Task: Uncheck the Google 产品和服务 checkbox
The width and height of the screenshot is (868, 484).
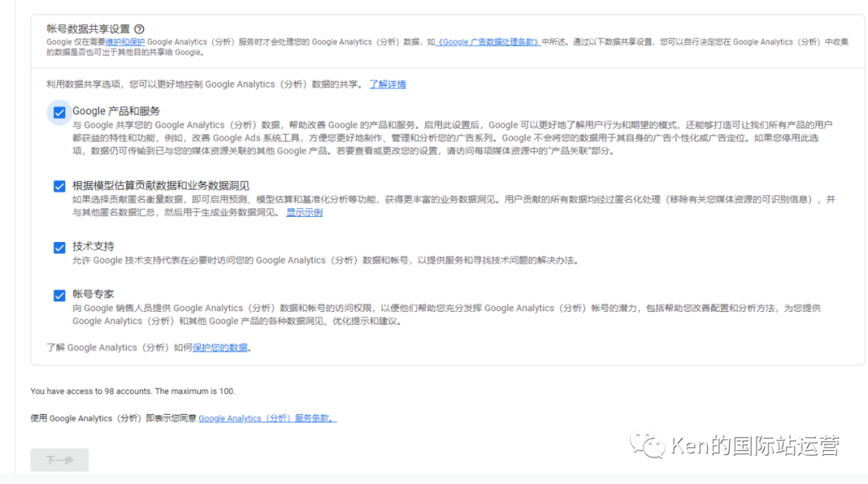Action: [x=59, y=113]
